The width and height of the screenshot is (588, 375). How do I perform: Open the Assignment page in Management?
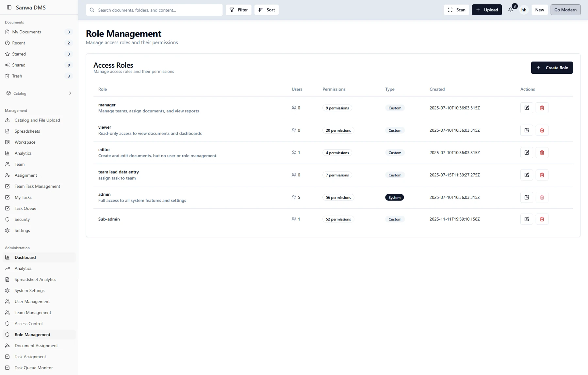pos(39,175)
